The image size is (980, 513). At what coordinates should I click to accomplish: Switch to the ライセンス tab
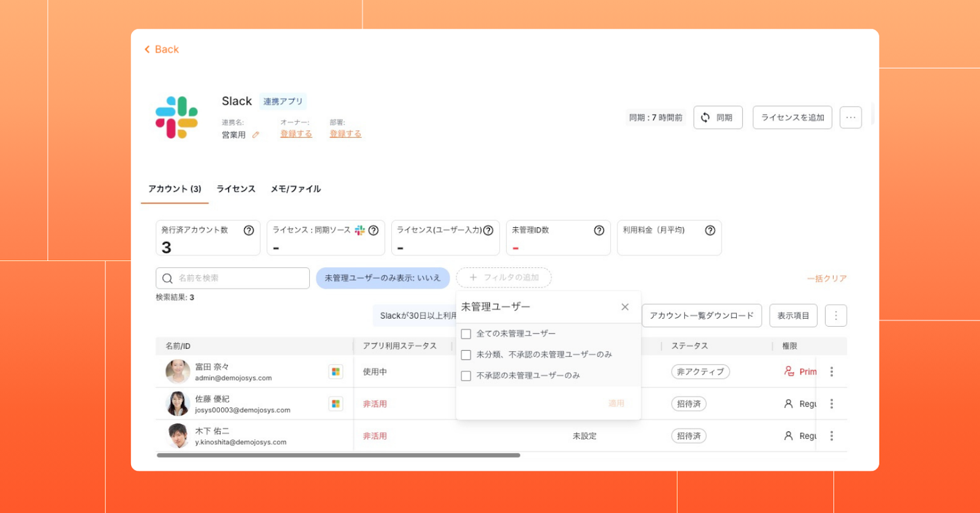click(236, 189)
